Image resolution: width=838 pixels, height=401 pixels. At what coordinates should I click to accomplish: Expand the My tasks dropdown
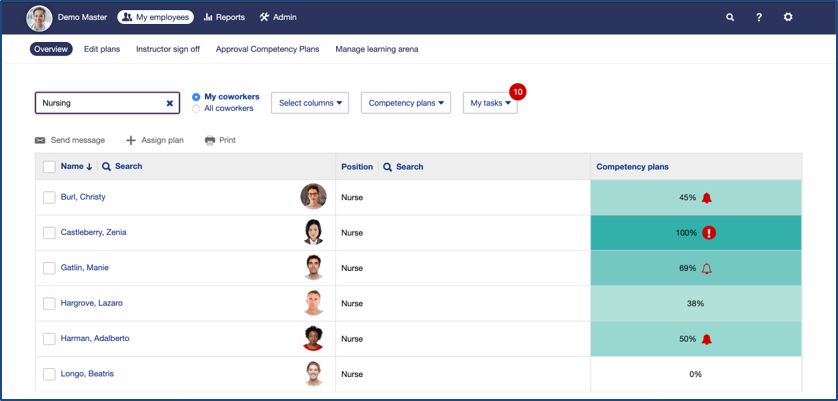(x=490, y=103)
